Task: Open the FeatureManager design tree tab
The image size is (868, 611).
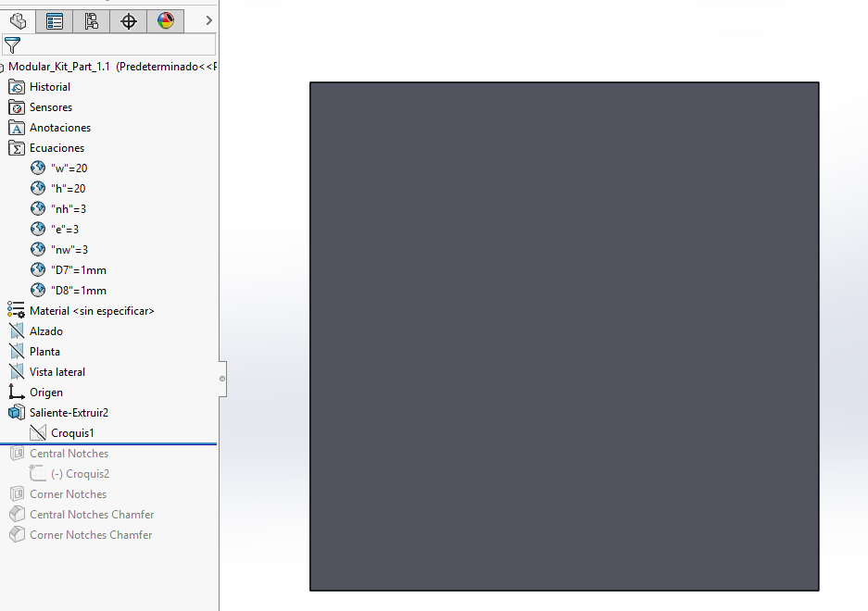Action: pyautogui.click(x=18, y=21)
